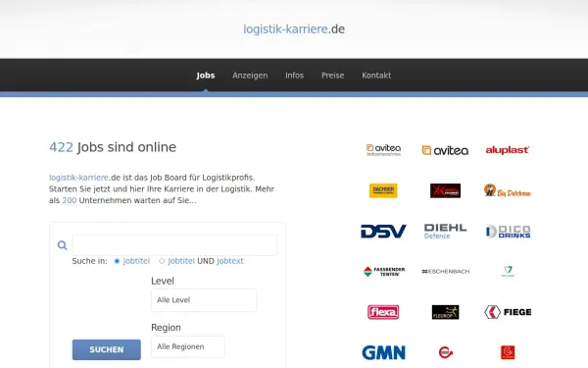The image size is (588, 368).
Task: Open the avitea Industrieservice company logo
Action: pos(383,150)
